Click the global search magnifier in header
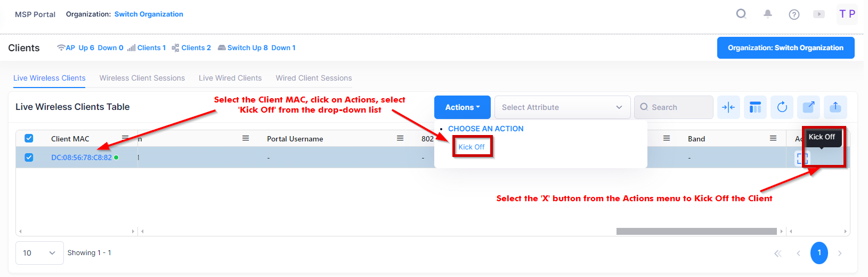This screenshot has height=277, width=868. [x=741, y=14]
